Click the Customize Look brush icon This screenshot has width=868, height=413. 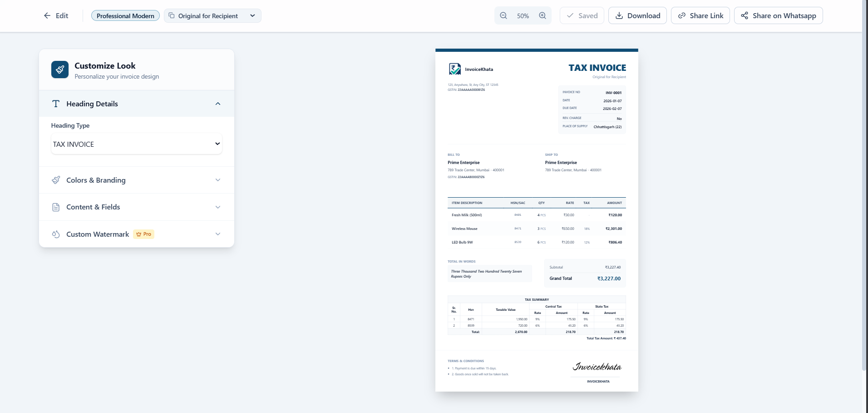(59, 70)
